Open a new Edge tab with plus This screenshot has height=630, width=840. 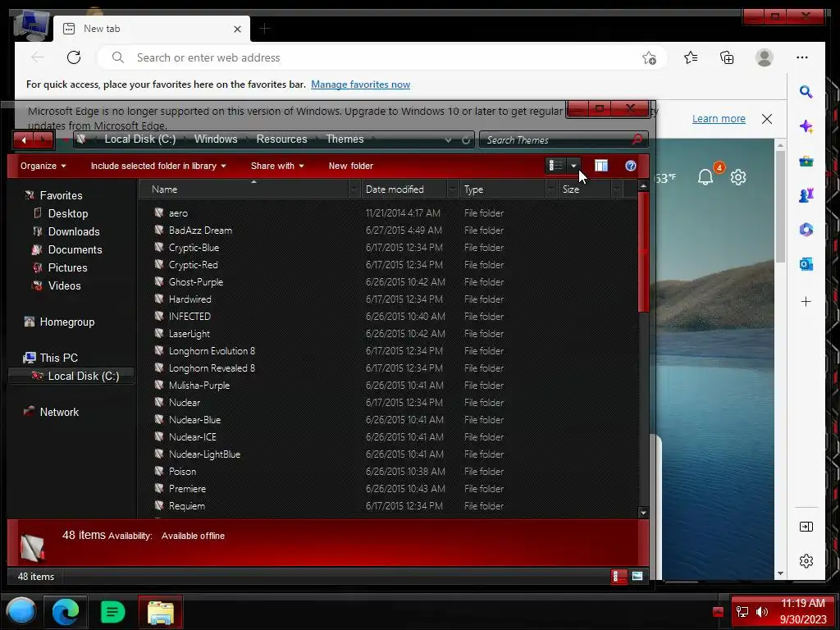click(x=265, y=29)
